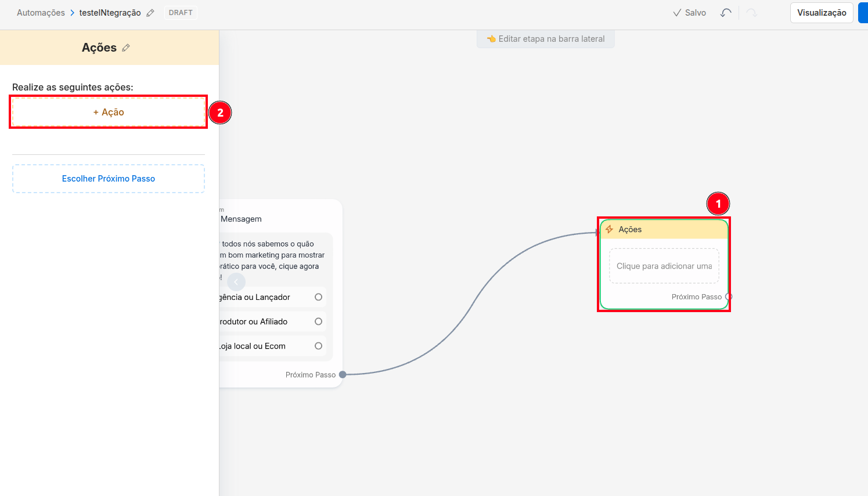
Task: Click the breadcrumb chevron after Automações
Action: point(72,13)
